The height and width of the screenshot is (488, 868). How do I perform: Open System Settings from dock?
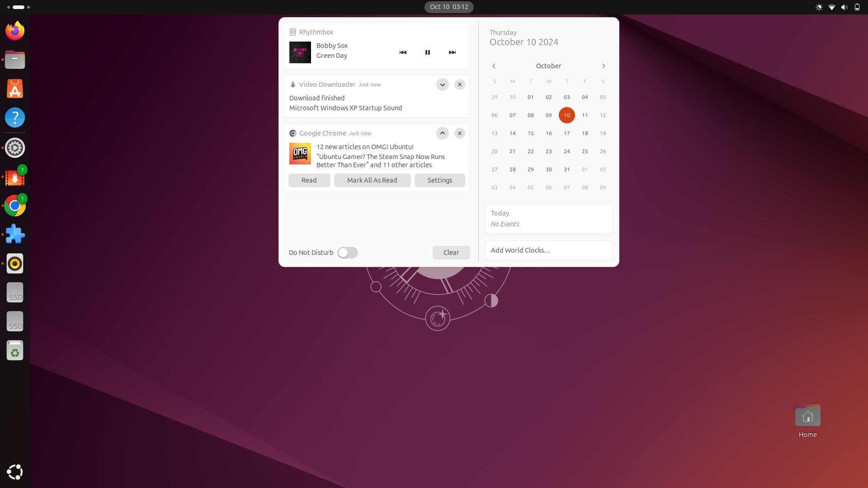pos(14,147)
